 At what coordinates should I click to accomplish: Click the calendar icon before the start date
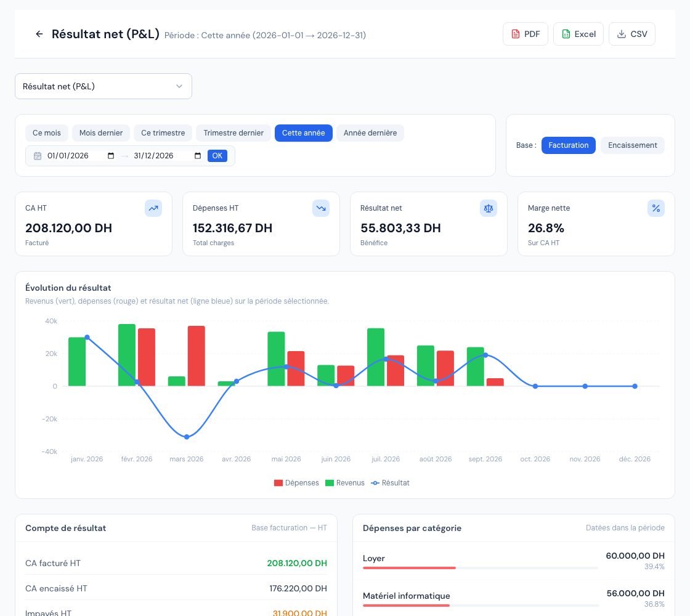coord(38,156)
